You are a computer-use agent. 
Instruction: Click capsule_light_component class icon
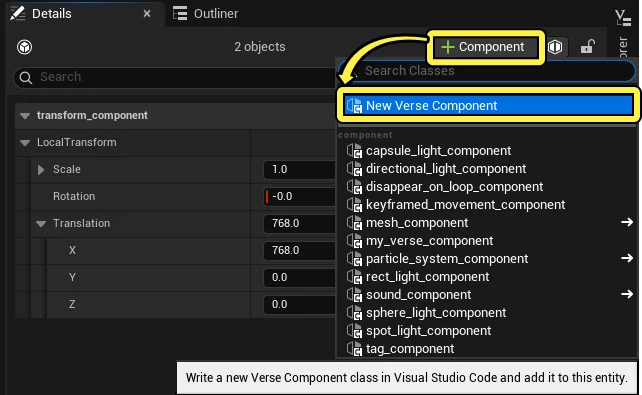(355, 151)
